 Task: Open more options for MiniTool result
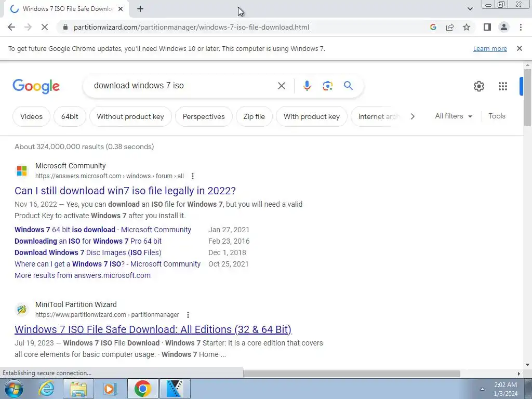click(x=188, y=315)
